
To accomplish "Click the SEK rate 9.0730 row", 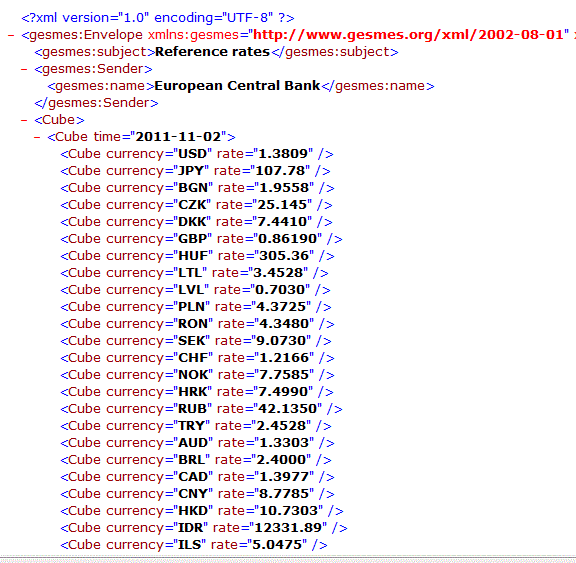I will point(196,341).
